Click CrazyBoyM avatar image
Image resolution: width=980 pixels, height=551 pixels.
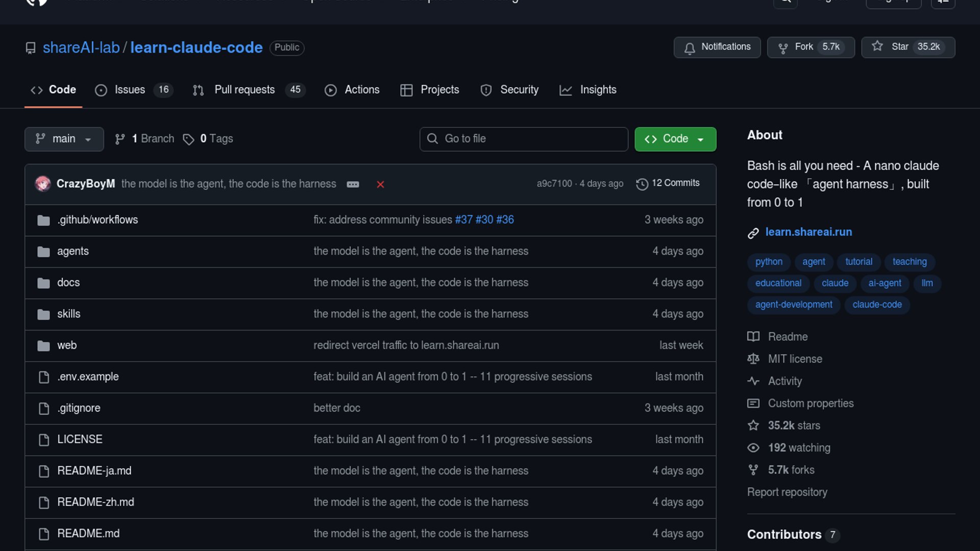coord(43,184)
